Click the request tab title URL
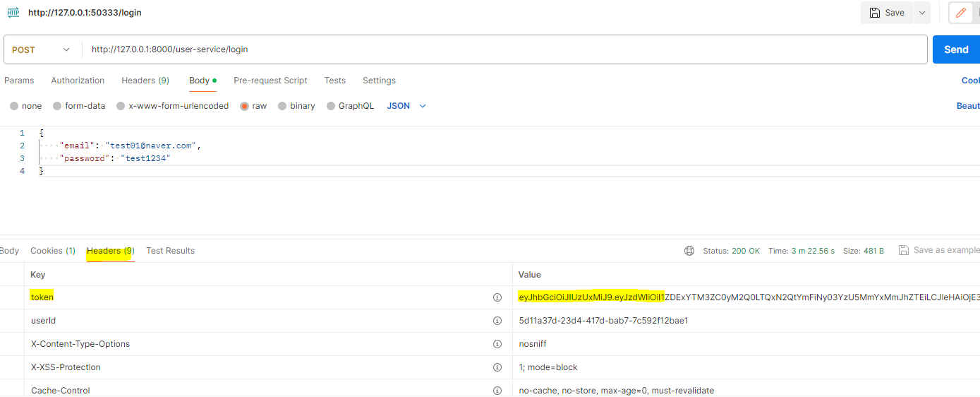The width and height of the screenshot is (980, 397). [x=84, y=13]
